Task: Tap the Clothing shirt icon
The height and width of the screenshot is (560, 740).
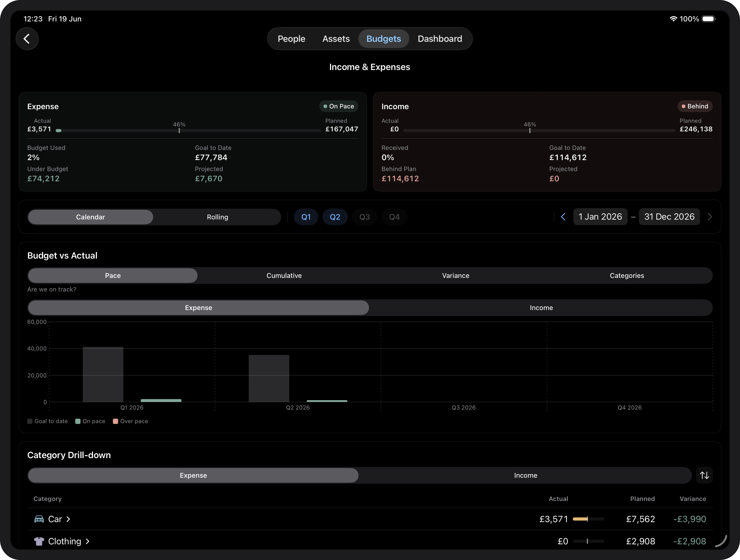Action: click(x=39, y=541)
